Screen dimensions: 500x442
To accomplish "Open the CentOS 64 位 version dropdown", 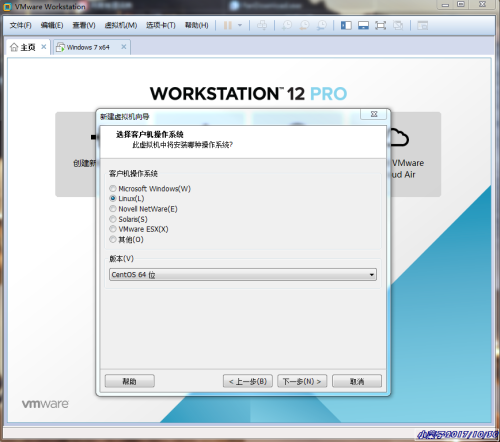I will (x=243, y=275).
